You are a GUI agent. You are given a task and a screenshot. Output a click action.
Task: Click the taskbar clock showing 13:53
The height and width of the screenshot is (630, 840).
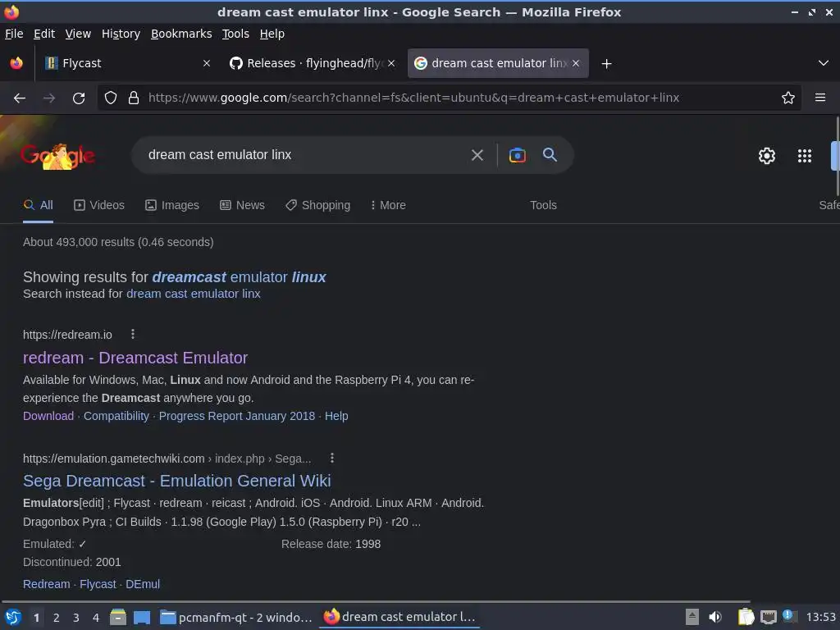pyautogui.click(x=820, y=618)
